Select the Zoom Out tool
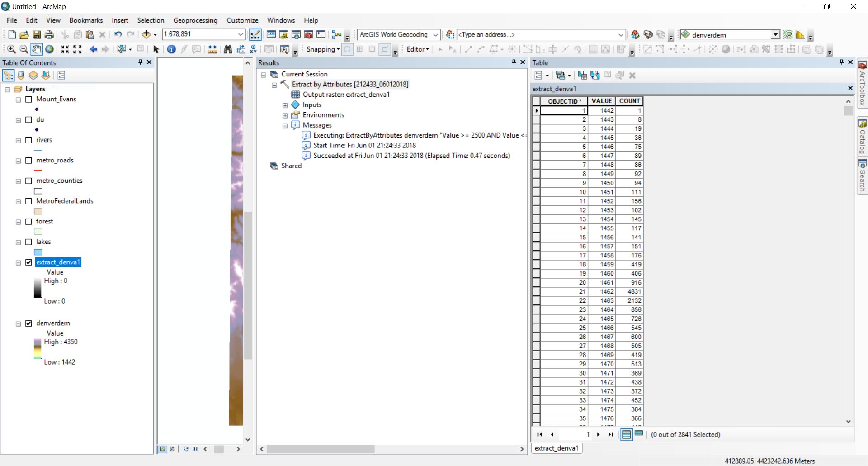This screenshot has height=466, width=868. click(24, 49)
